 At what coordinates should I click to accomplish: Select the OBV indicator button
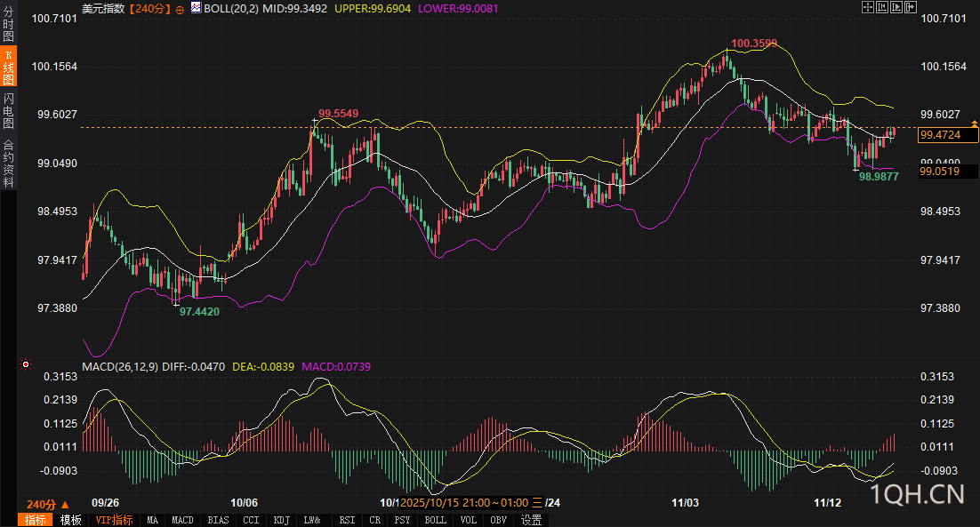pos(498,520)
